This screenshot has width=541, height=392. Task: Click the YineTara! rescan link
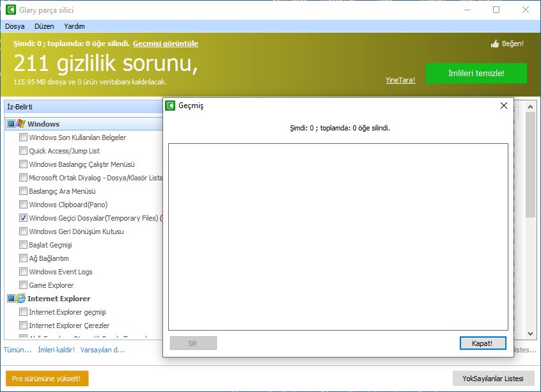[400, 80]
